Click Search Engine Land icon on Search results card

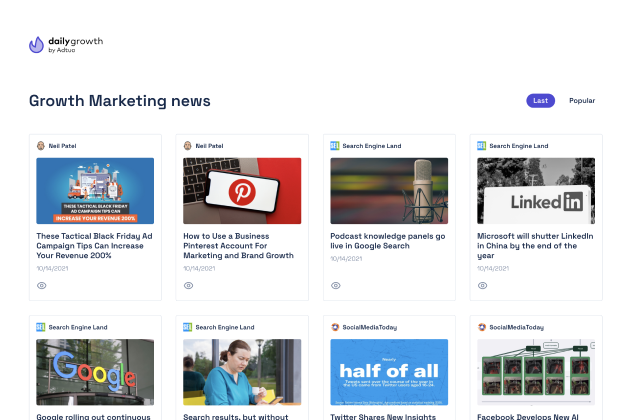click(188, 327)
